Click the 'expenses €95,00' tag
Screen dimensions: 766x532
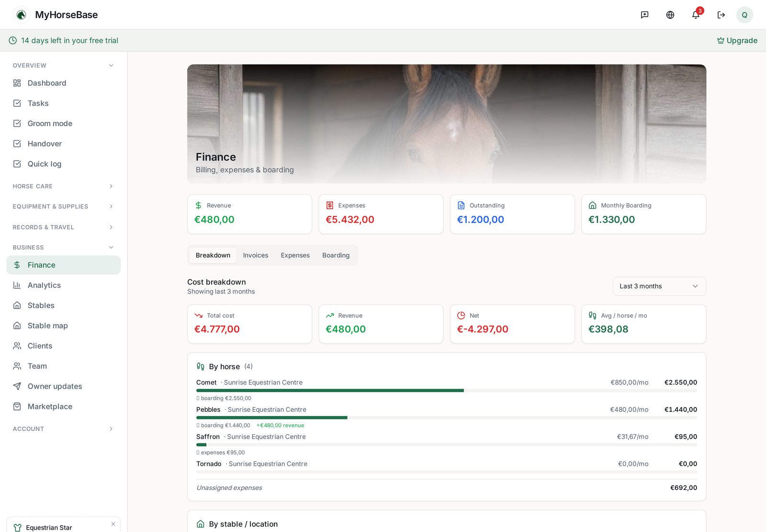[221, 453]
